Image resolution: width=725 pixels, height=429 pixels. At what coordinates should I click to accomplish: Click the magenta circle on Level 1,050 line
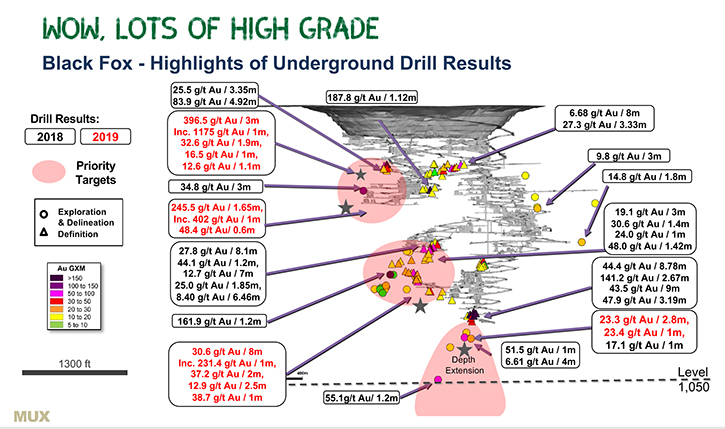pyautogui.click(x=438, y=380)
